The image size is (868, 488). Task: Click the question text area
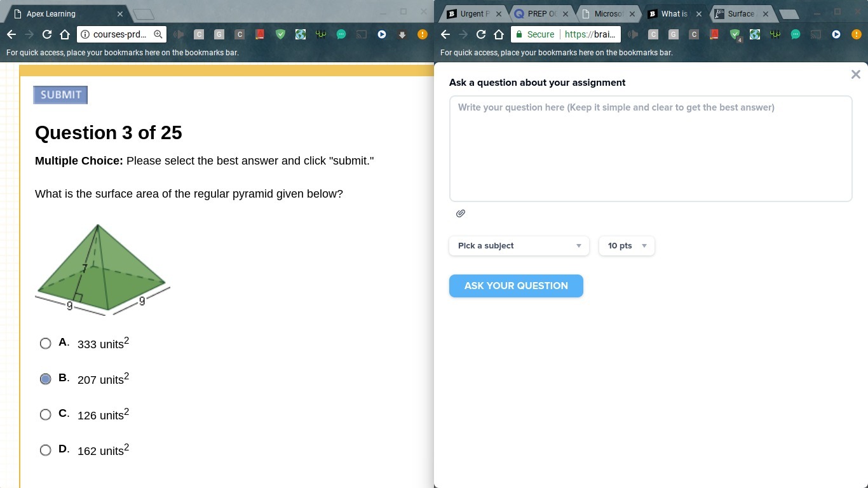point(651,149)
